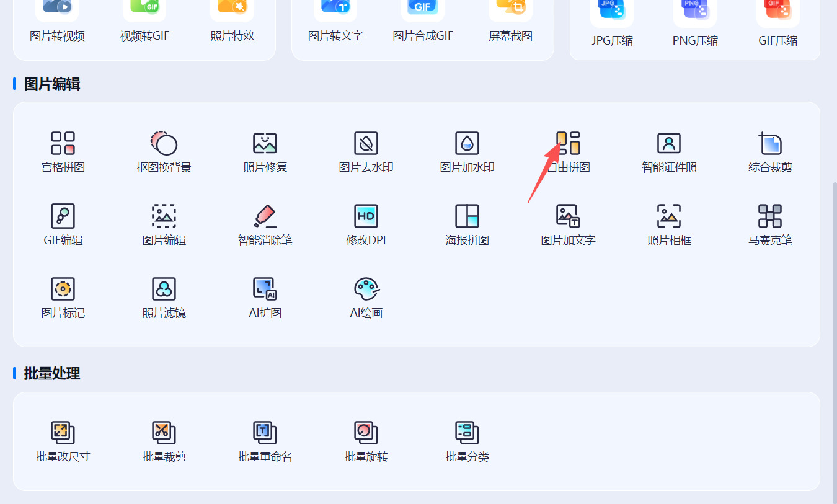Open the 照片修复 photo repair tool
Image resolution: width=837 pixels, height=504 pixels.
coord(265,151)
